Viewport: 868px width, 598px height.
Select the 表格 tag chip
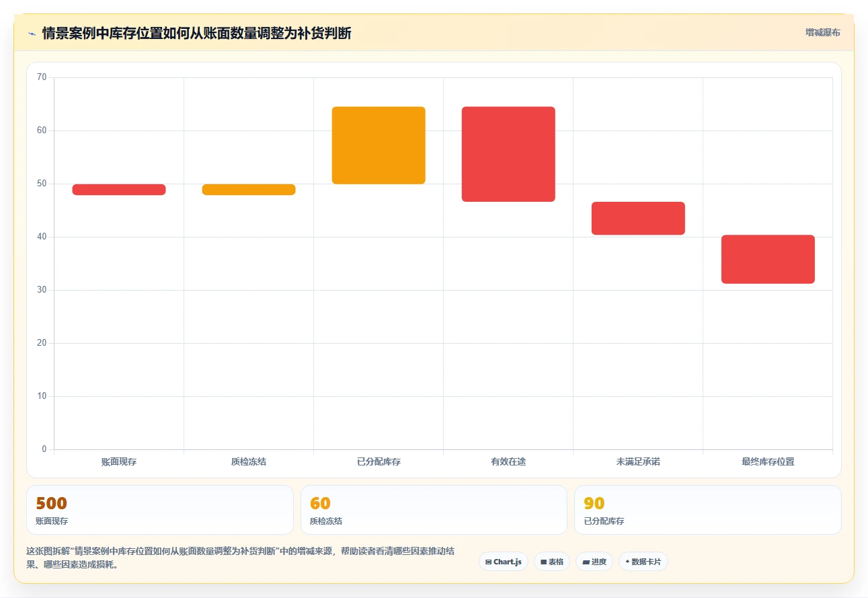[552, 562]
